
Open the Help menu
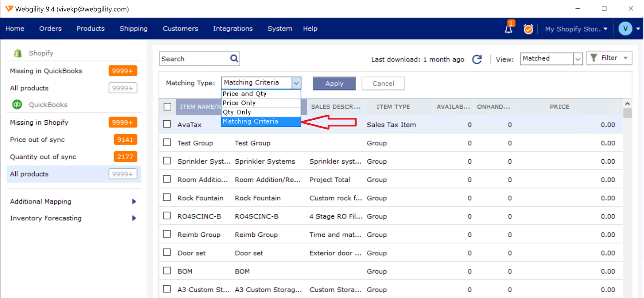(310, 29)
